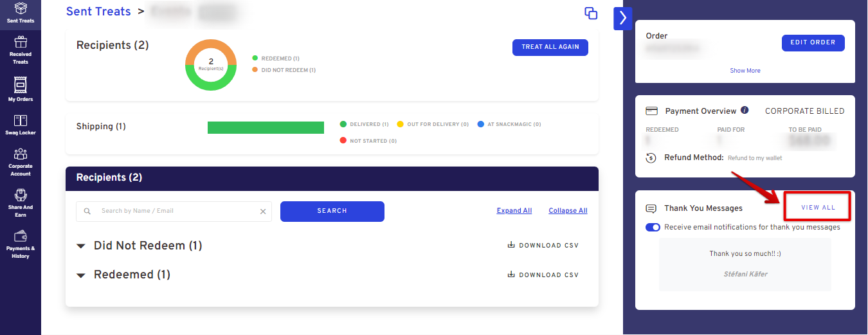The height and width of the screenshot is (335, 868).
Task: Open Corporate Account page
Action: coord(21,161)
